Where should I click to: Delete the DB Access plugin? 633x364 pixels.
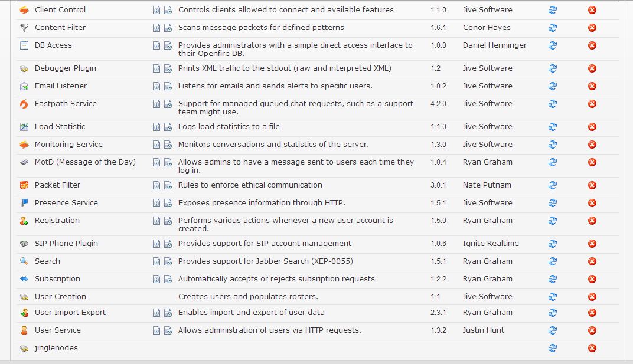[592, 45]
